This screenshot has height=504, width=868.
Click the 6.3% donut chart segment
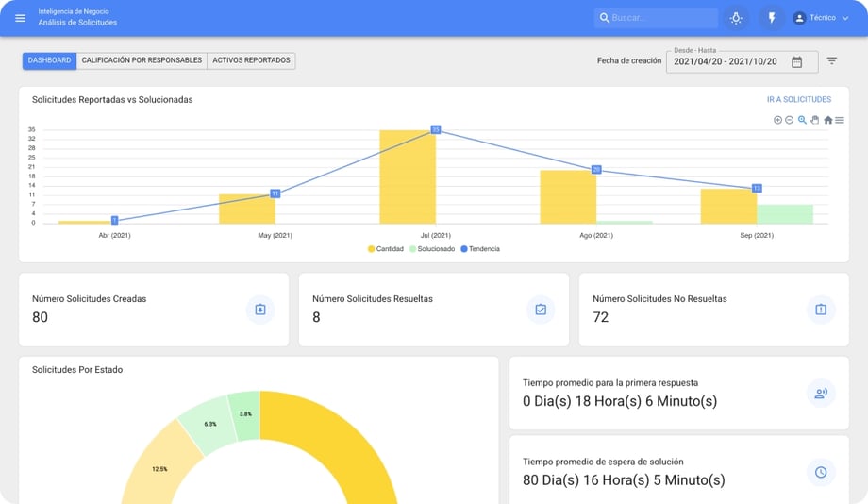208,425
